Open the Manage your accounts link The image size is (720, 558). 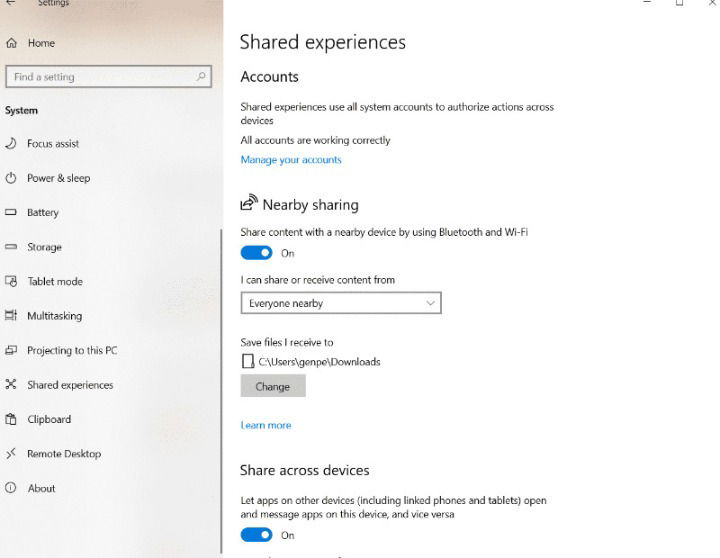pyautogui.click(x=291, y=160)
